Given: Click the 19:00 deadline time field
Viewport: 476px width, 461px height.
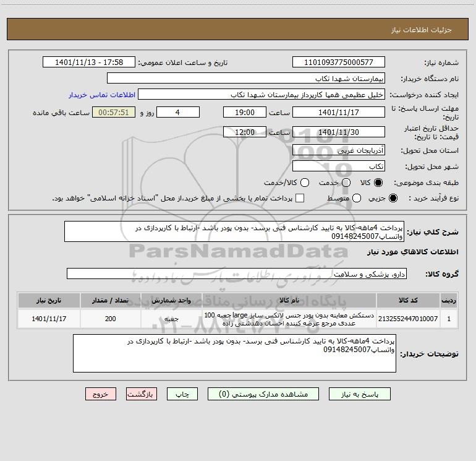Looking at the screenshot, I should pos(245,112).
